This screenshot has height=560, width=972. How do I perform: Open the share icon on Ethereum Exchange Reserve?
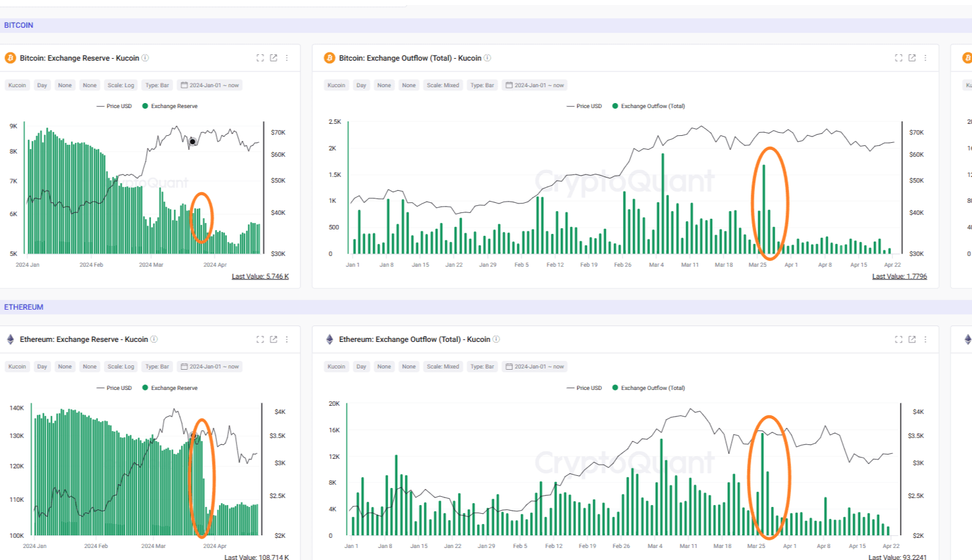coord(273,339)
